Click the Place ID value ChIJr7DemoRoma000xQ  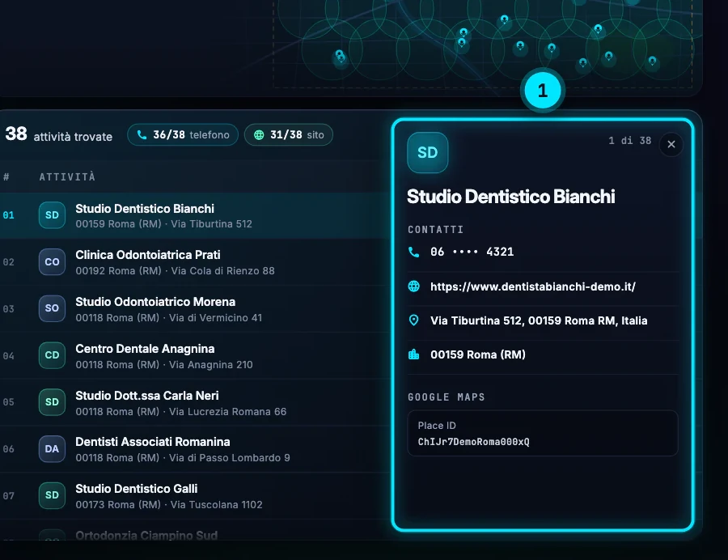[x=473, y=442]
